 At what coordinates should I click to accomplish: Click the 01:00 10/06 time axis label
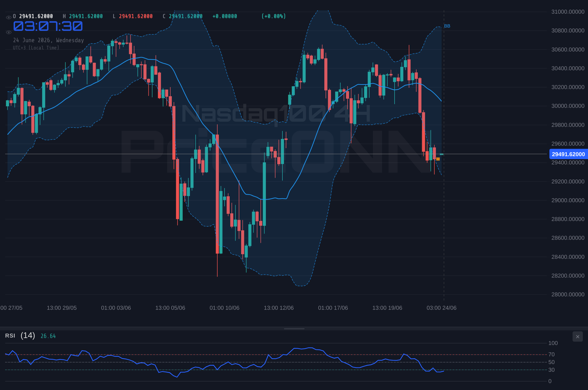225,308
